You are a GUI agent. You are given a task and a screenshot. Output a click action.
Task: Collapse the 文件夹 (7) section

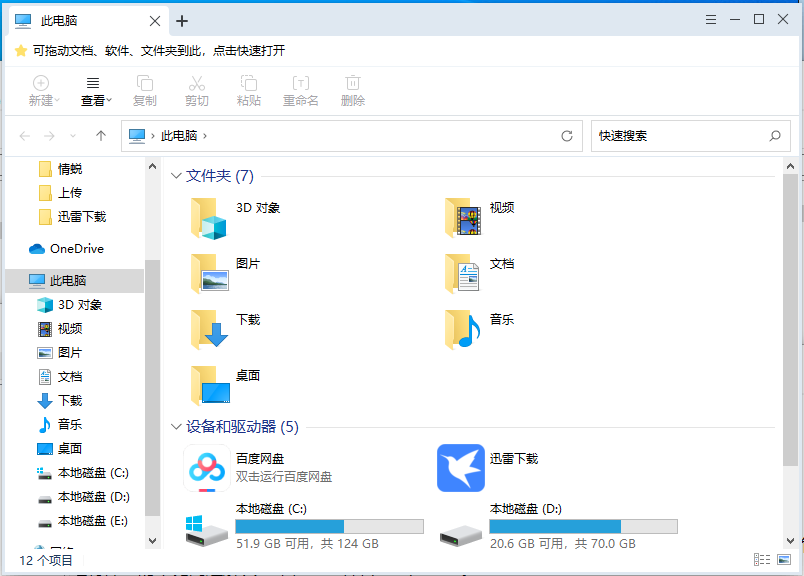pyautogui.click(x=176, y=175)
